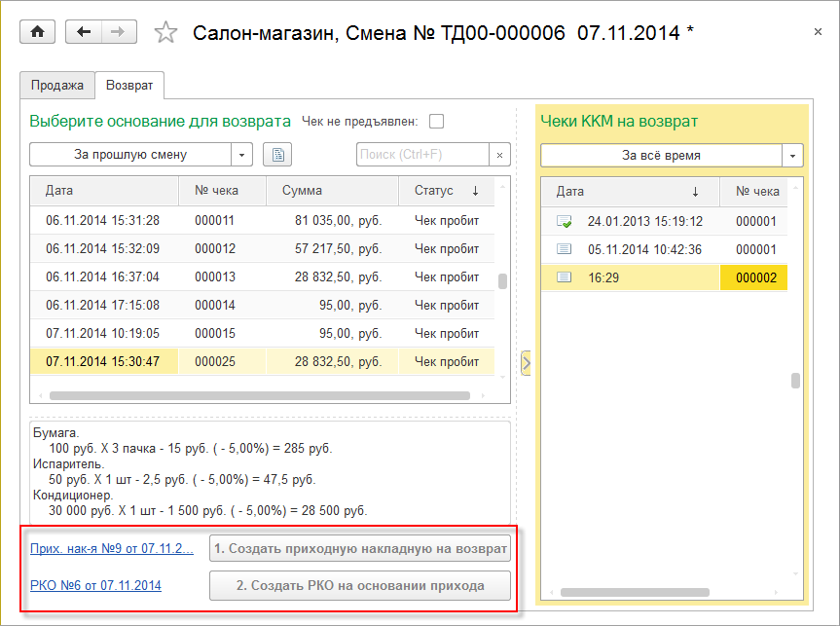Add to favorites with the star icon

click(165, 33)
